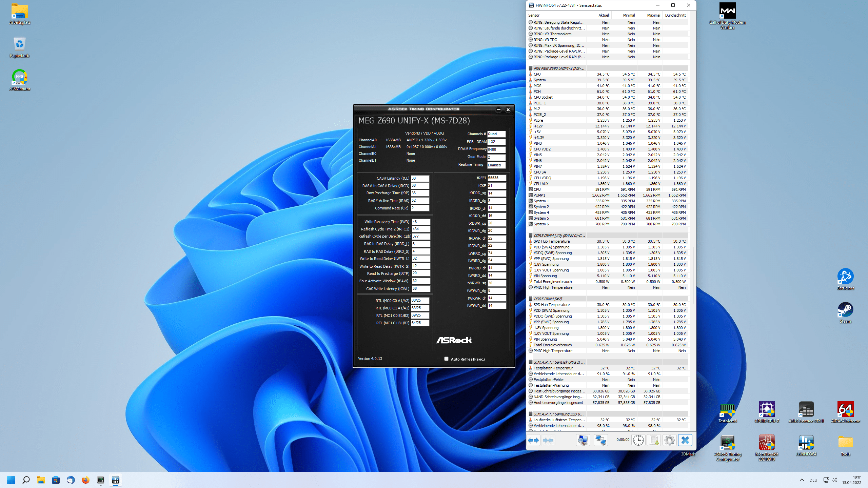The height and width of the screenshot is (488, 868).
Task: Reset the HWiNFO elapsed time clock
Action: [638, 440]
